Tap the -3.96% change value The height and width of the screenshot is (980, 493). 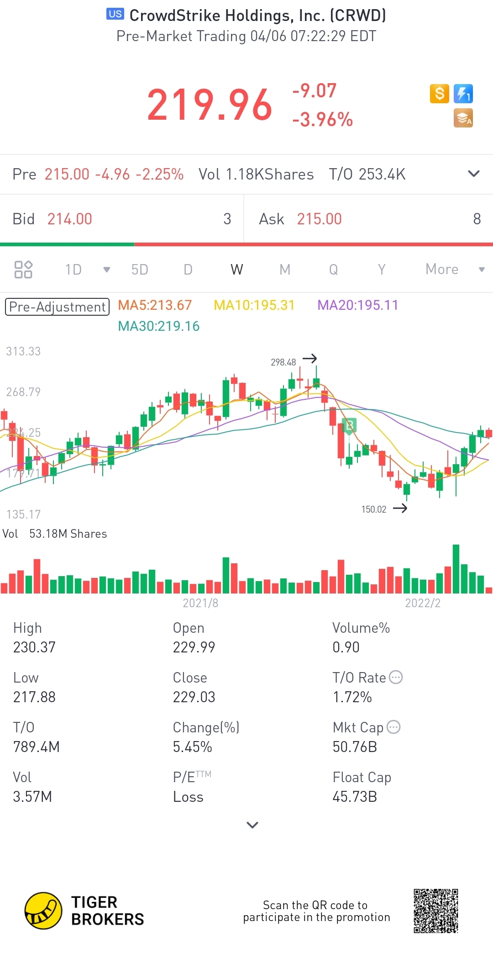coord(323,120)
